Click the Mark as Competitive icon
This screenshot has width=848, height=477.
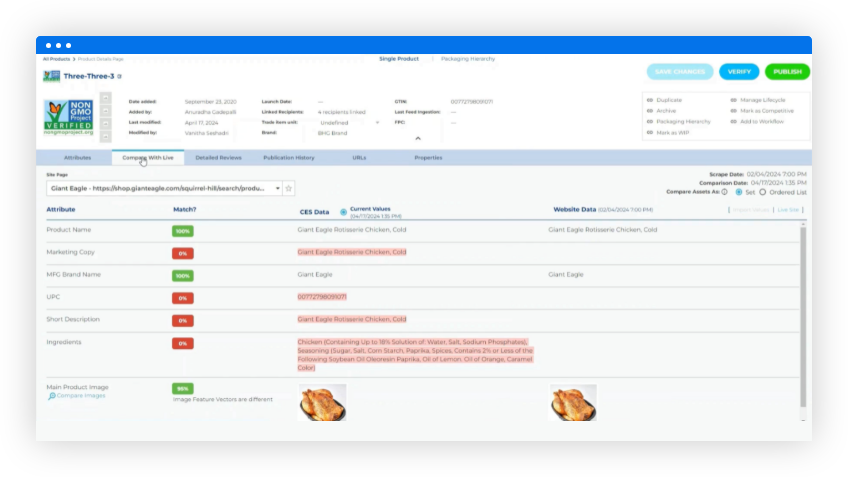tap(734, 111)
